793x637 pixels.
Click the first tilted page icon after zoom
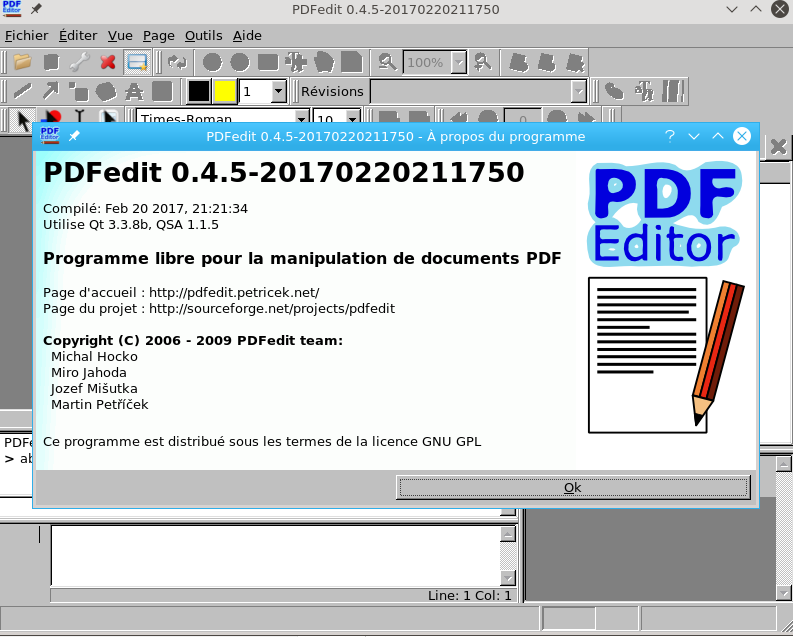(518, 62)
